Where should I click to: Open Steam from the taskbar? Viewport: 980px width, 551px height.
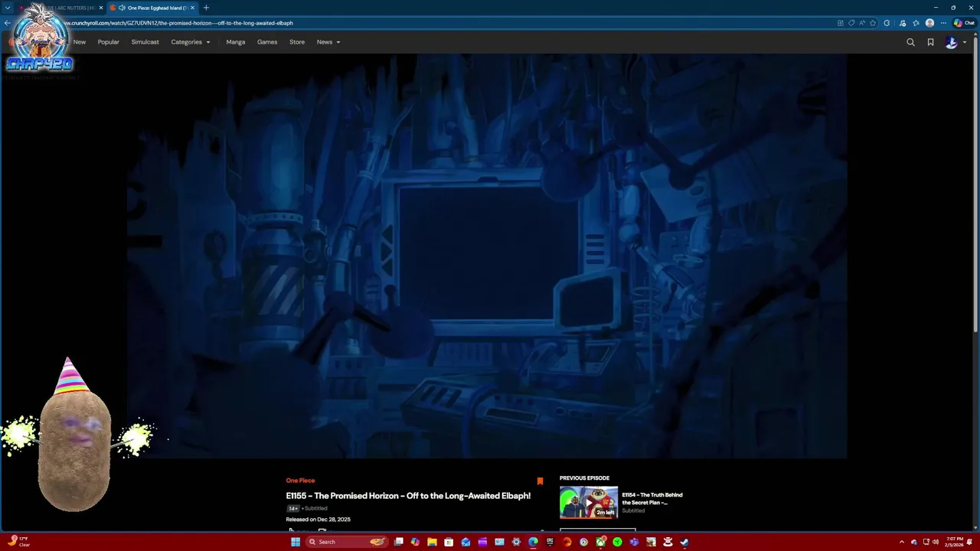(x=684, y=542)
